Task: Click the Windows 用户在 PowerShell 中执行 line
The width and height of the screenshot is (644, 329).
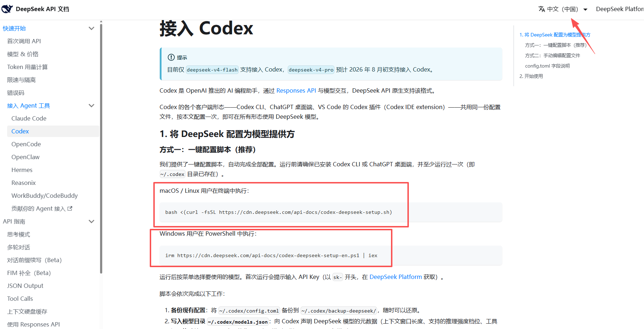Action: click(x=208, y=234)
